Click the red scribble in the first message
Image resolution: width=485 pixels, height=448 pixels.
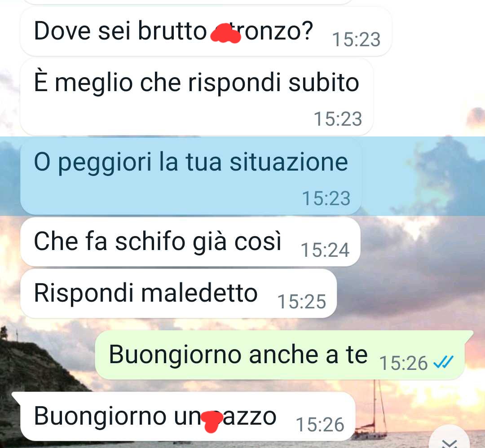point(225,33)
